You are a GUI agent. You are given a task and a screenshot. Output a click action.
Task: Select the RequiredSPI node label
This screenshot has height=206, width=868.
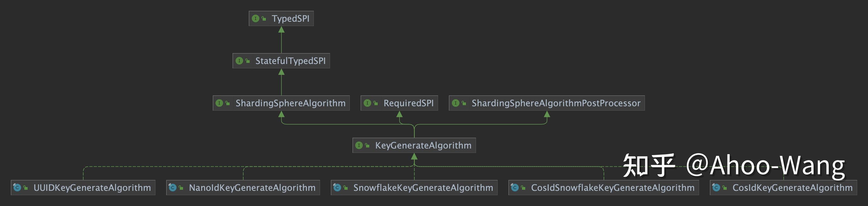(408, 103)
